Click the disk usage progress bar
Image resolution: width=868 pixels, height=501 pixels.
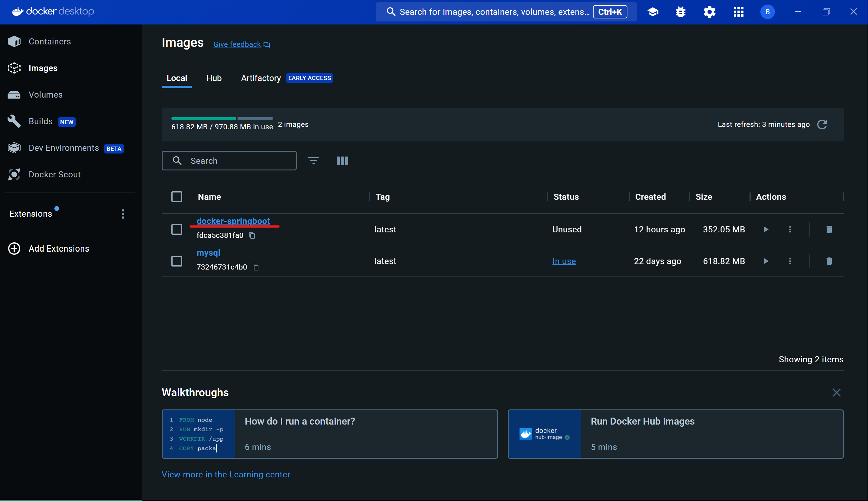pos(222,118)
